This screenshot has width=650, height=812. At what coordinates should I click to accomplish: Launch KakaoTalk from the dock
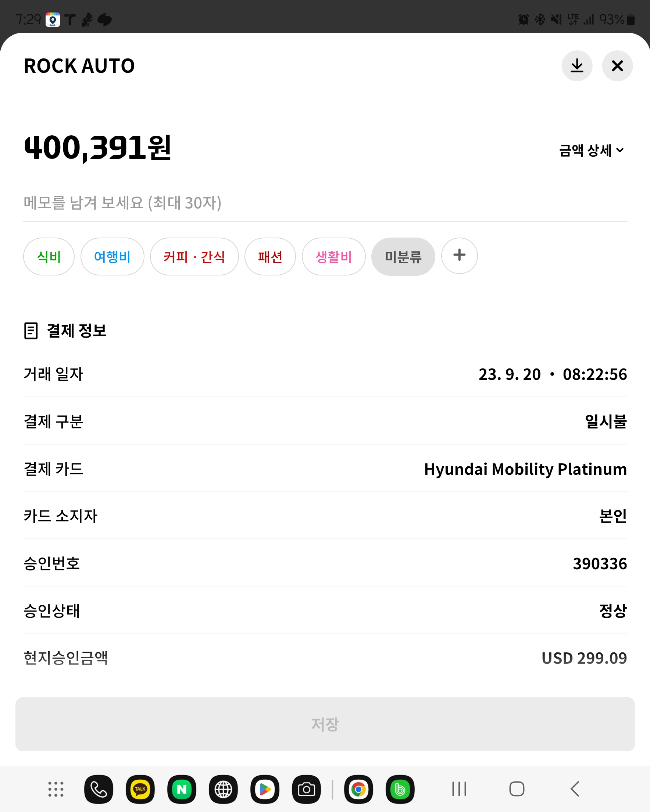coord(140,789)
